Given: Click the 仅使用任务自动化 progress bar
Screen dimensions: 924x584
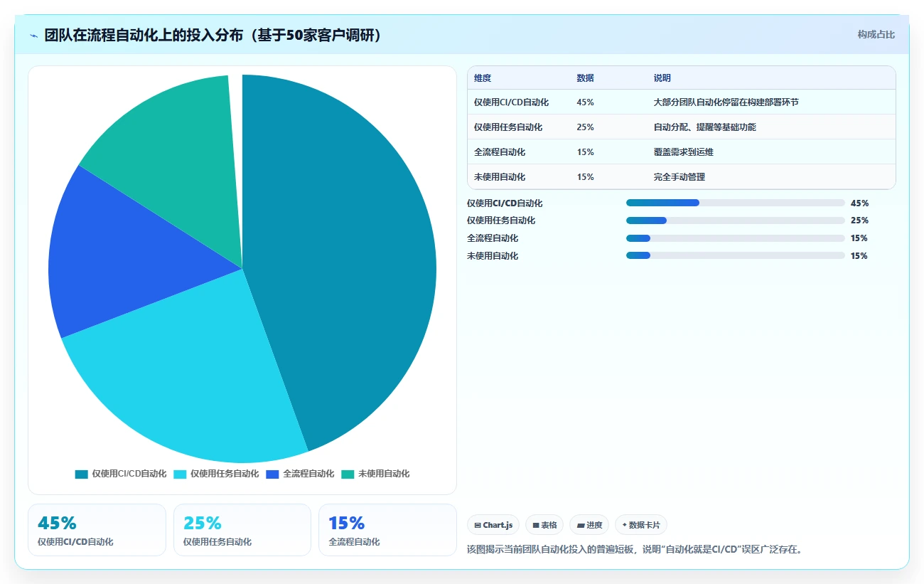Looking at the screenshot, I should coord(735,221).
